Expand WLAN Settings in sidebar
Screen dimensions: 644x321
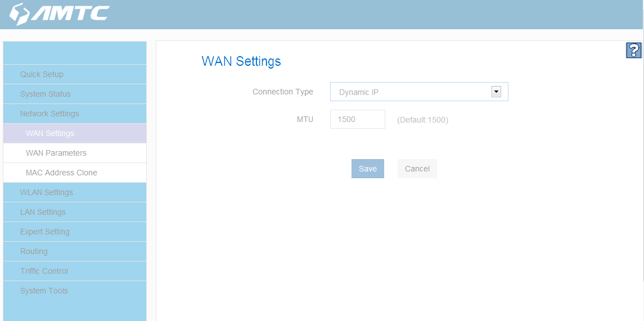click(75, 192)
